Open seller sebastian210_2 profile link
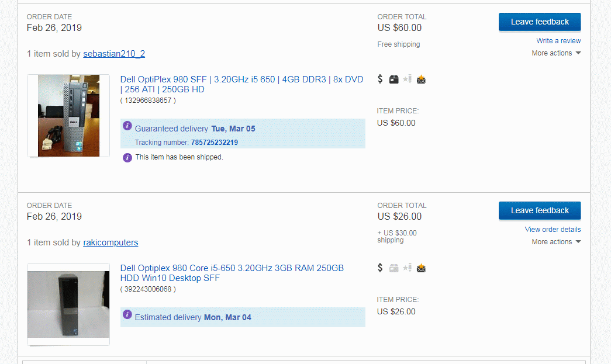The image size is (611, 364). coord(114,54)
